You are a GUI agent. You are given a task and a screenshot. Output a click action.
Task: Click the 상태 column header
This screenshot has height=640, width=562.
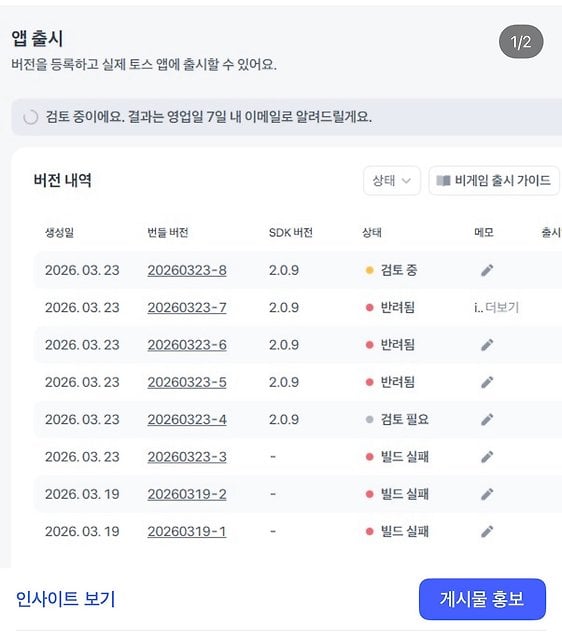(x=372, y=233)
